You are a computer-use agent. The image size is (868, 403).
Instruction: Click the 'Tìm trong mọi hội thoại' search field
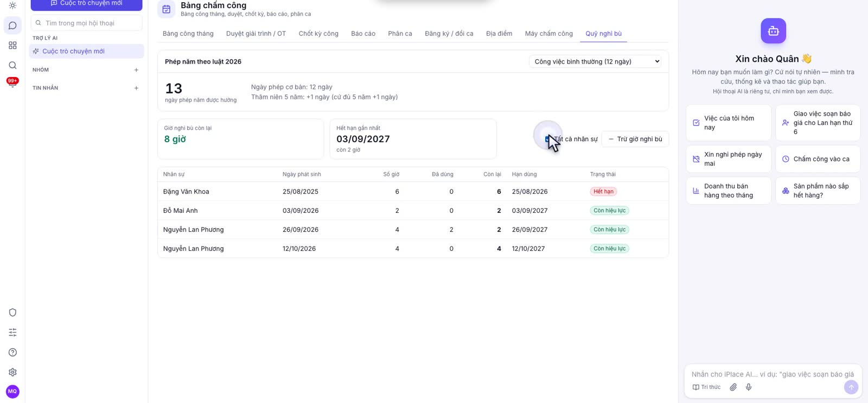pos(87,23)
